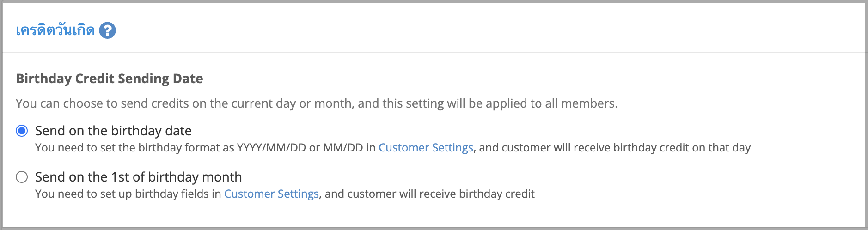
Task: Choose the 'Send on the 1st of birthday month' radio
Action: coord(22,177)
